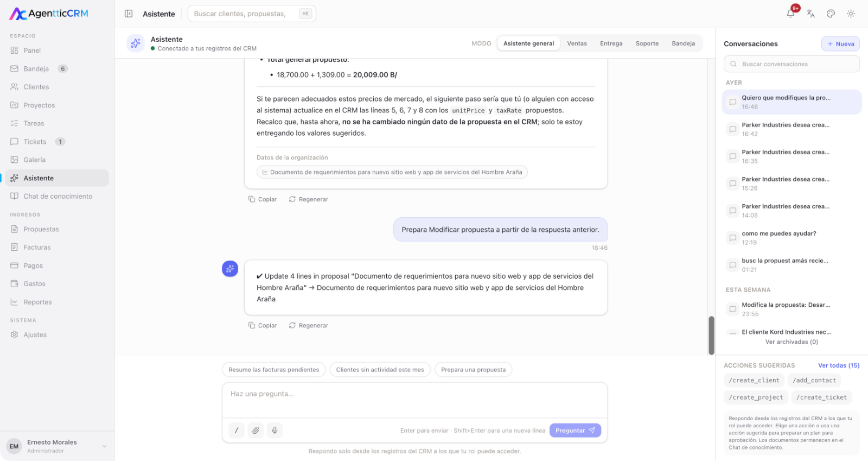Screen dimensions: 868x461
Task: Select suggestion Resume las facturas pendientes
Action: [274, 370]
